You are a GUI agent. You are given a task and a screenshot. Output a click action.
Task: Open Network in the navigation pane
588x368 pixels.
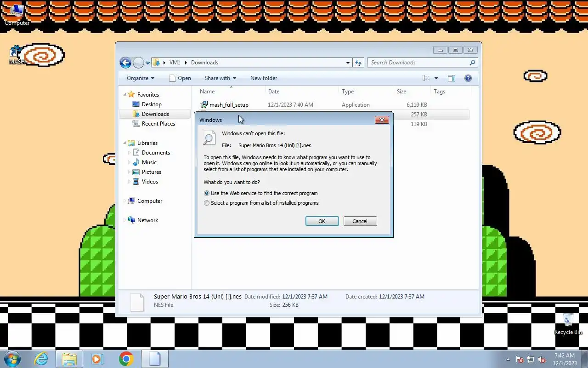(x=147, y=220)
